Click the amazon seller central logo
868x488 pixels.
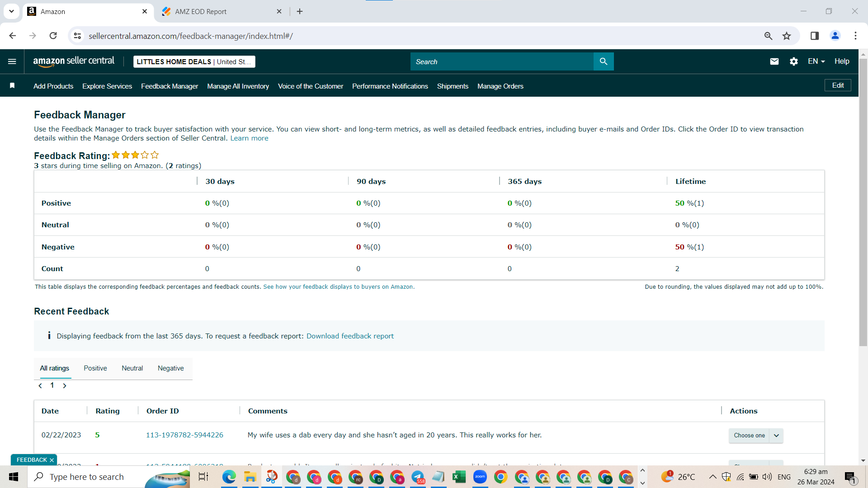(x=74, y=61)
